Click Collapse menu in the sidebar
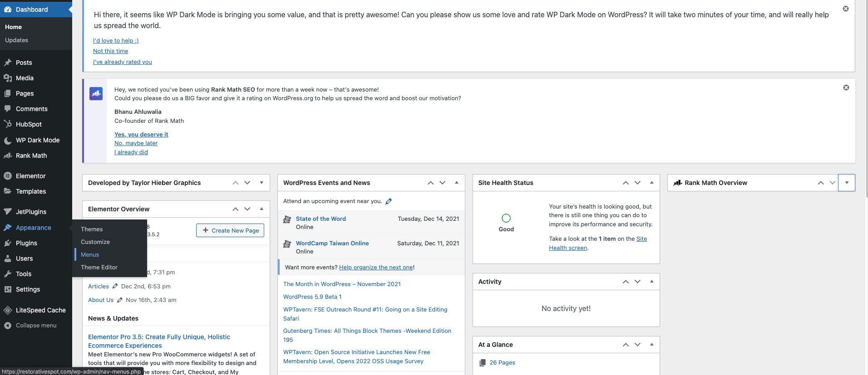The width and height of the screenshot is (868, 375). coord(36,326)
